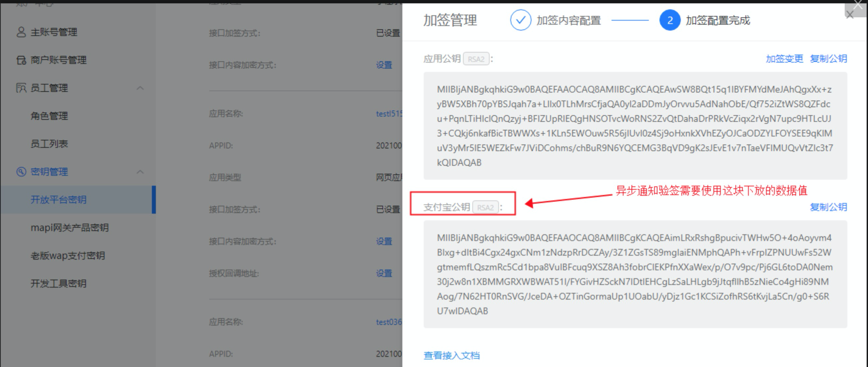Image resolution: width=868 pixels, height=367 pixels.
Task: Click the 加签内容配置 step label
Action: [569, 20]
